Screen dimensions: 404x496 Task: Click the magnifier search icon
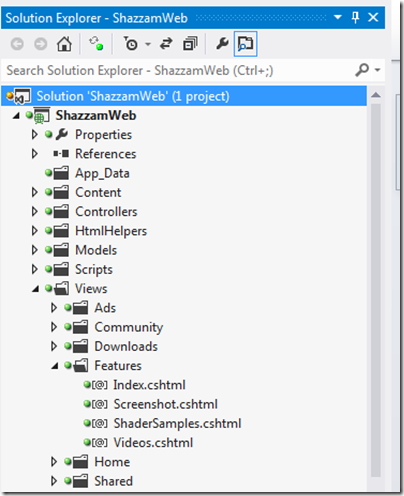[x=362, y=70]
